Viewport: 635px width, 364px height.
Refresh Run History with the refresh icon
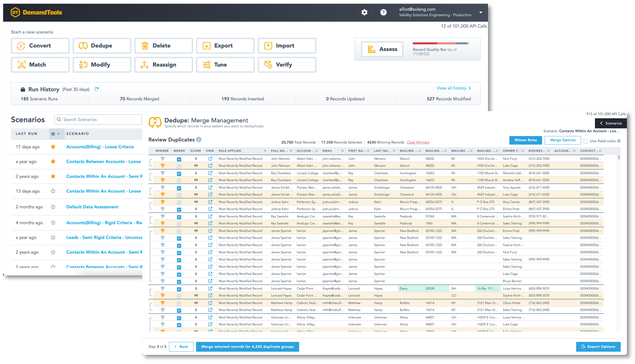(96, 89)
